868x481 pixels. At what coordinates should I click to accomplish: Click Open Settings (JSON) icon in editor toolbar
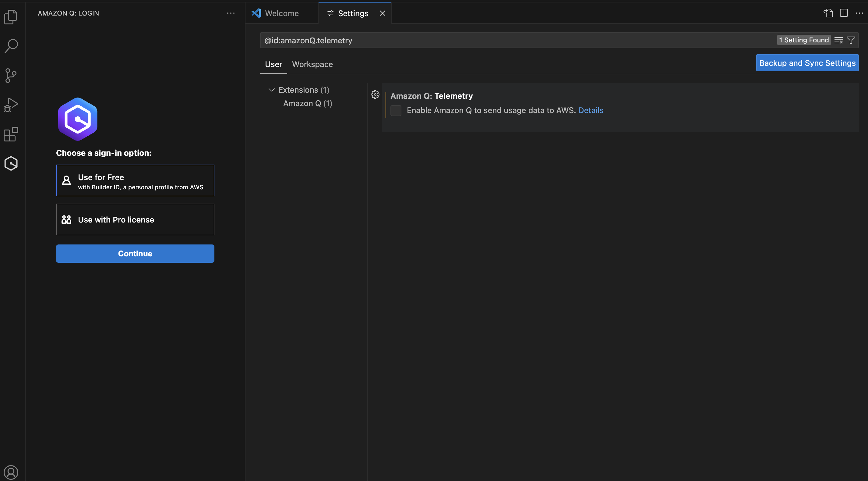click(828, 13)
